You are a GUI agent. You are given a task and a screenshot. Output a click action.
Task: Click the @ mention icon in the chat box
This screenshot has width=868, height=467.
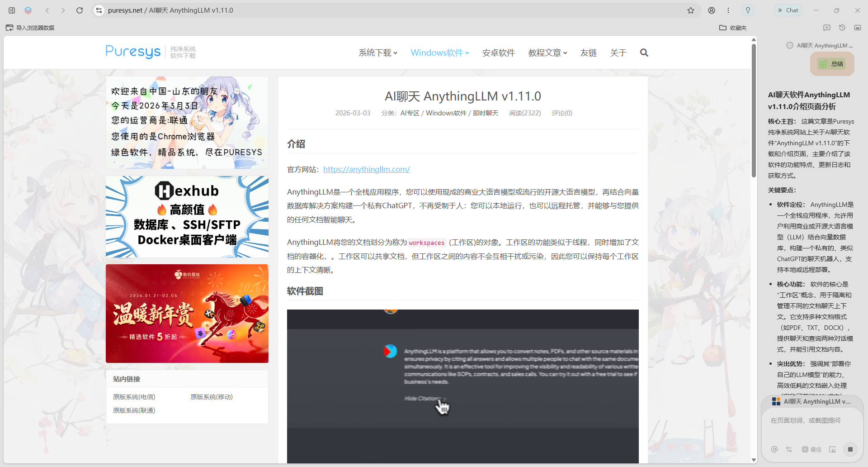click(774, 450)
